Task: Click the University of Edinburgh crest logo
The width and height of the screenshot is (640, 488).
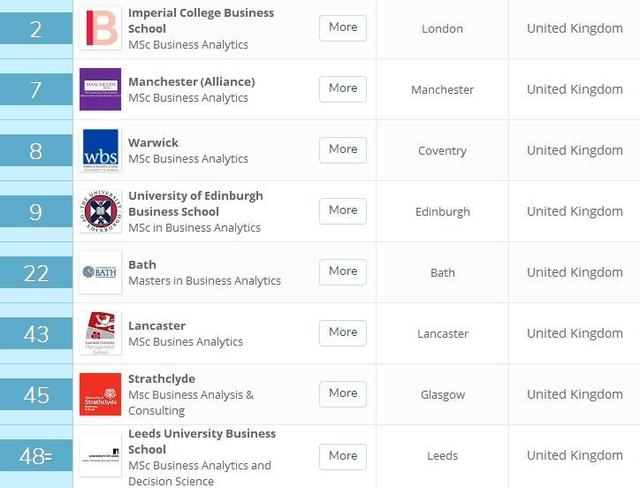Action: point(100,211)
